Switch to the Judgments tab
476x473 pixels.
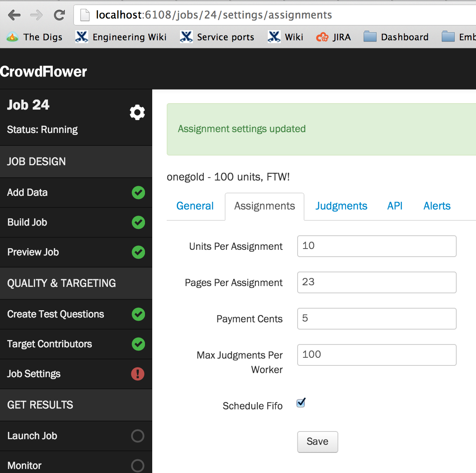[341, 206]
